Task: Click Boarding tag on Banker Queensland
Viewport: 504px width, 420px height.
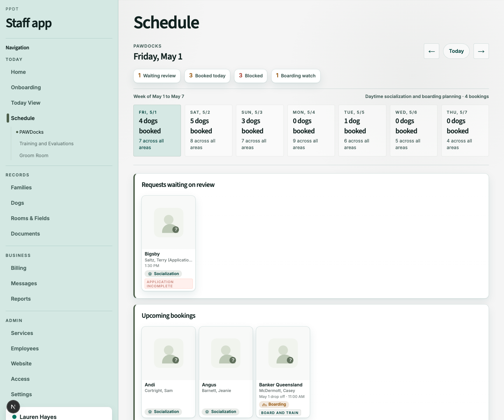Action: point(274,405)
